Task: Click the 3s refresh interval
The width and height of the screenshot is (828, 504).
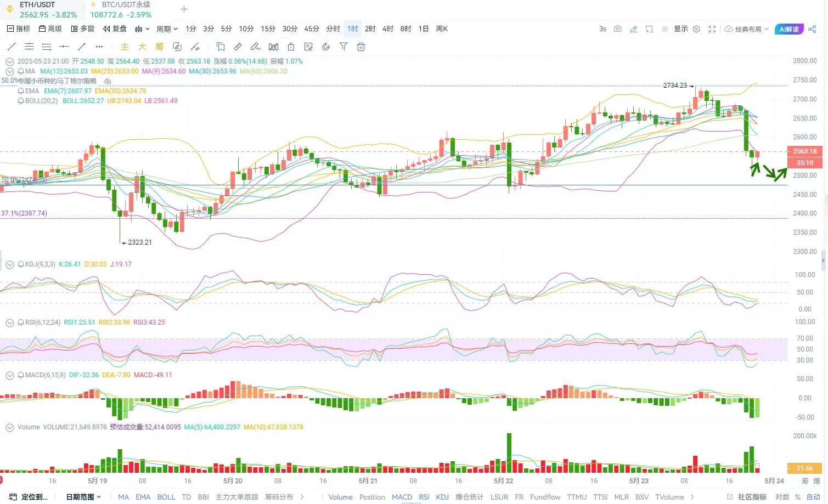Action: point(602,29)
